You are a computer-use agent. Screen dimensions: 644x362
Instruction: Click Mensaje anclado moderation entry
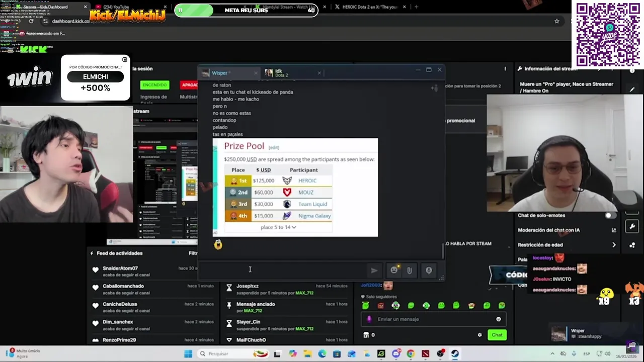[256, 304]
